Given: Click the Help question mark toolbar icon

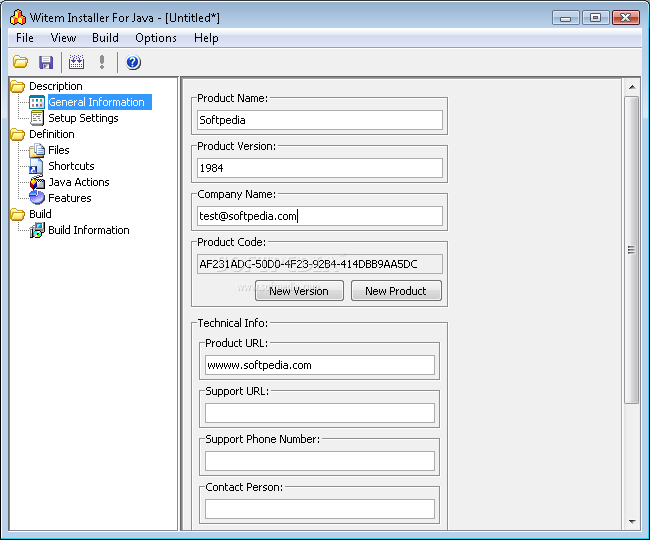Looking at the screenshot, I should click(133, 62).
